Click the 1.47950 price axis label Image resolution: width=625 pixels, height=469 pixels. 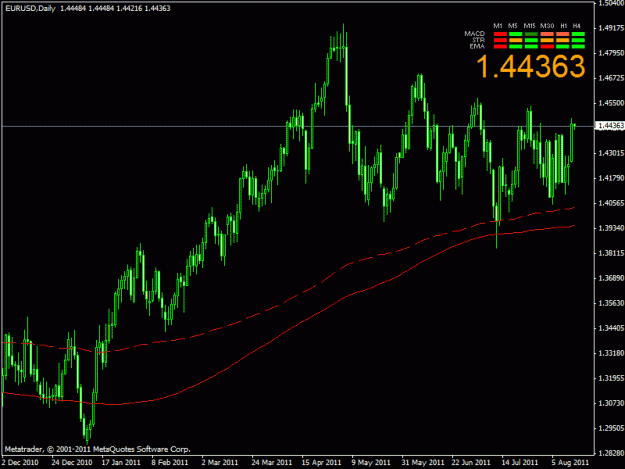click(x=611, y=53)
